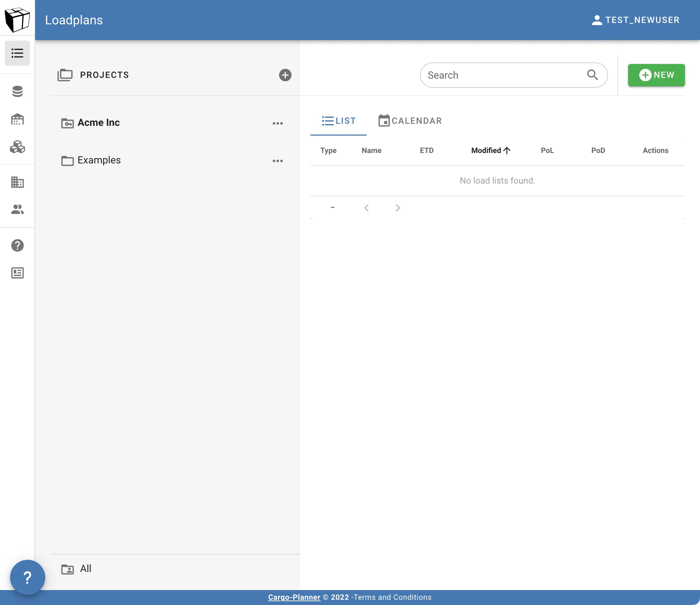The height and width of the screenshot is (605, 700).
Task: Open the Cargo-Planner footer link
Action: [294, 597]
